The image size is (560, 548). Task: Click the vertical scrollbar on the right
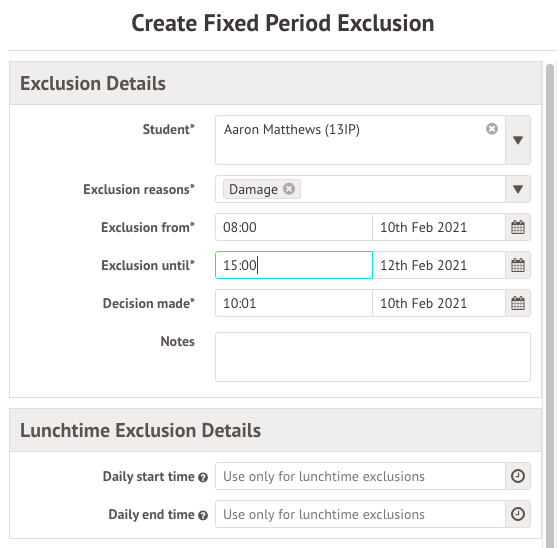550,305
